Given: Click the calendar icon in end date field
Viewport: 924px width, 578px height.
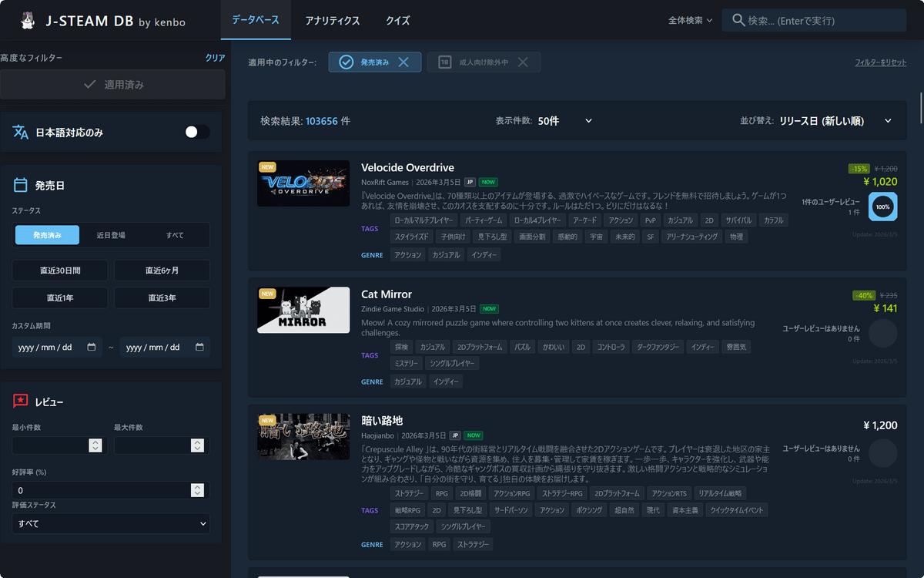Looking at the screenshot, I should pos(199,348).
